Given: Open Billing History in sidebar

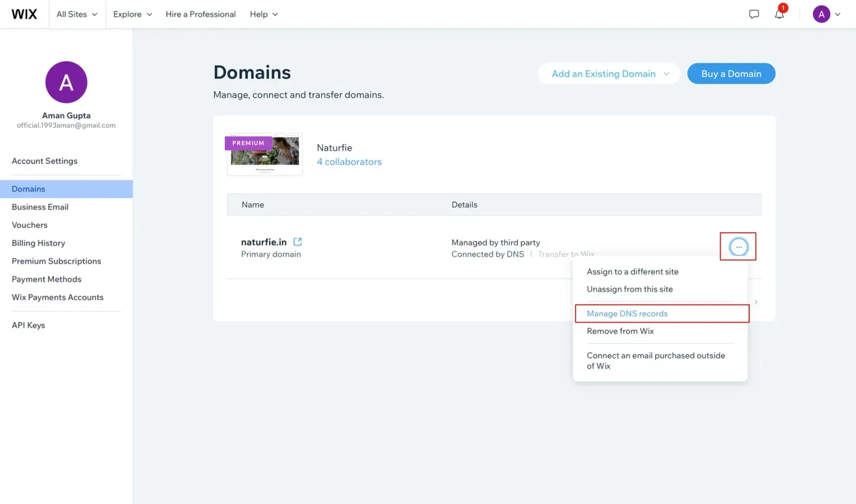Looking at the screenshot, I should (39, 243).
